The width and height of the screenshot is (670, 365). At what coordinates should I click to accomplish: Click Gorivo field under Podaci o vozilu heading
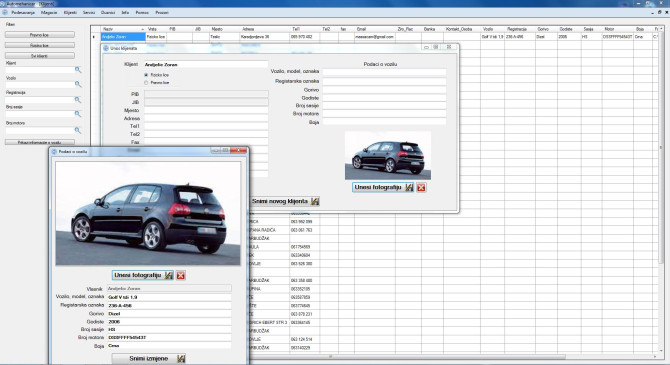(x=384, y=90)
